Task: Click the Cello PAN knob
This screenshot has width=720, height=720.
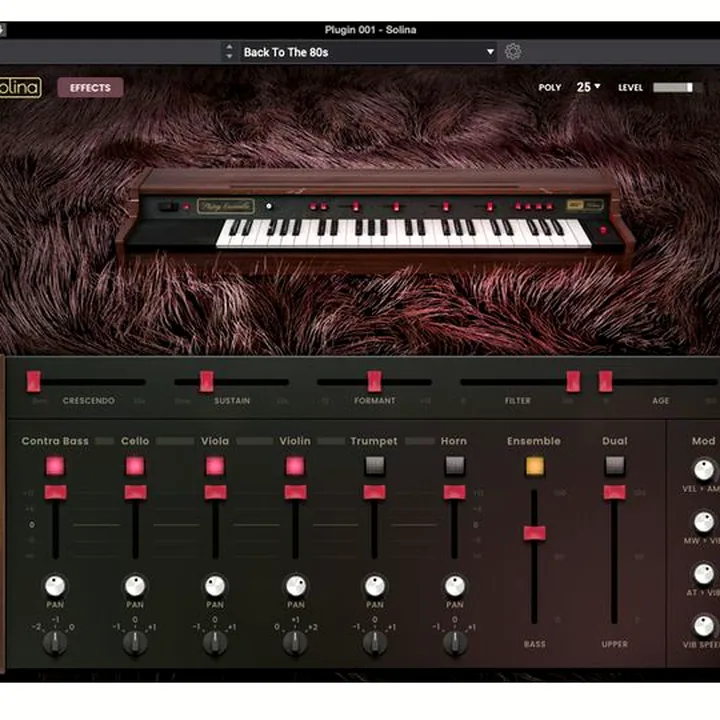Action: 135,585
